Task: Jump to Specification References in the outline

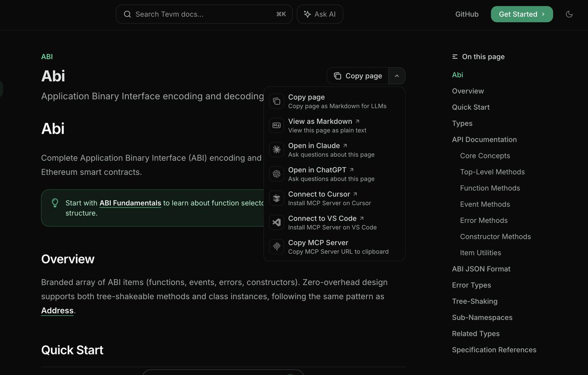Action: point(494,350)
